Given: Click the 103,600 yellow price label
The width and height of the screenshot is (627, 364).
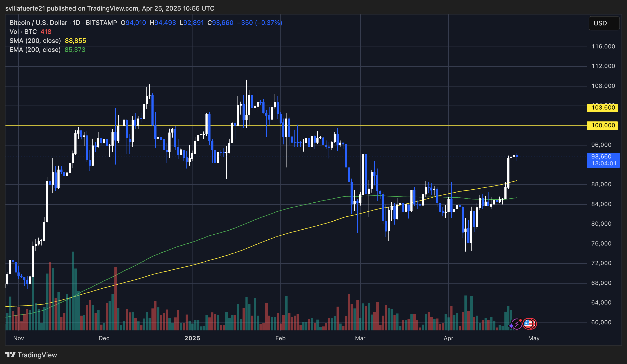Looking at the screenshot, I should (603, 108).
